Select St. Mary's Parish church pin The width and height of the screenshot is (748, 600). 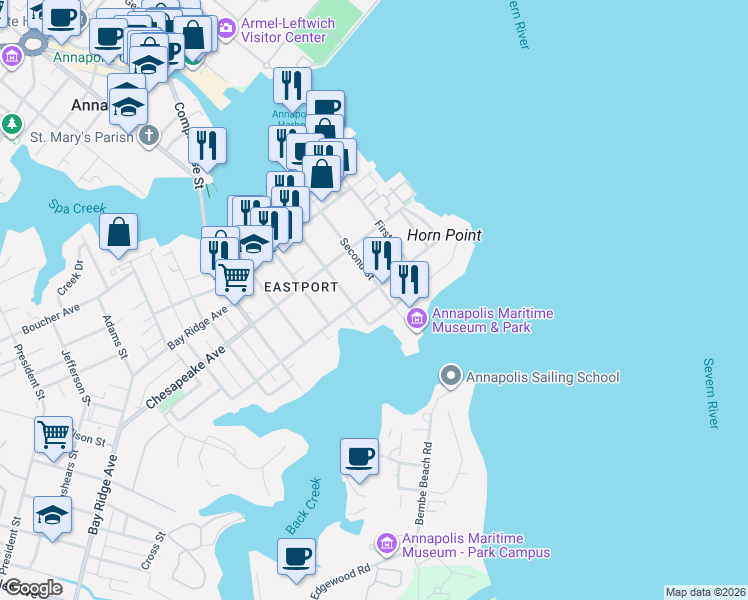pos(149,136)
